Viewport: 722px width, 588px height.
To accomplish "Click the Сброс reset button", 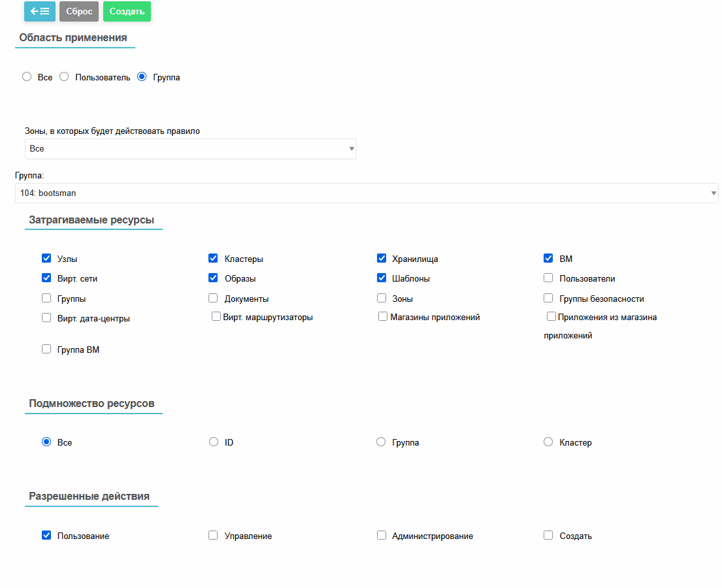I will 79,12.
